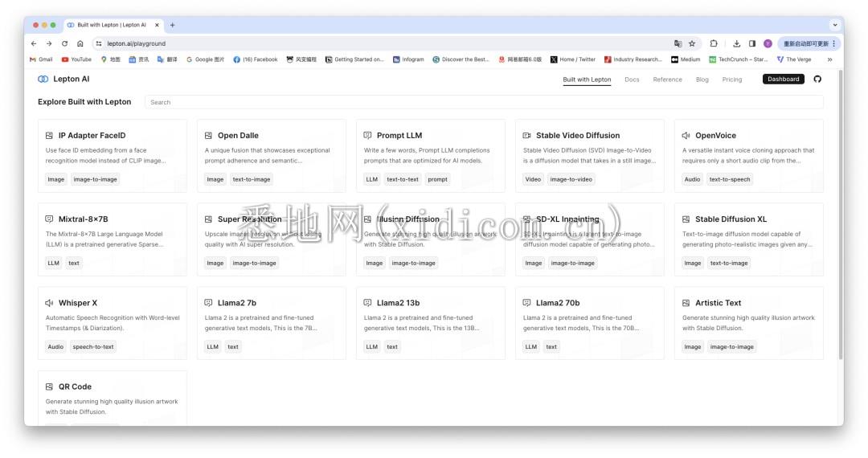This screenshot has width=868, height=458.
Task: Click the Lepton AI logo
Action: 63,79
